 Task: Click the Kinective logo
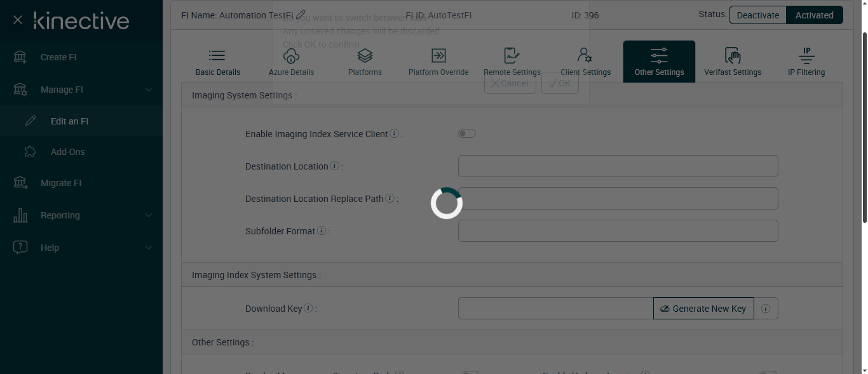coord(81,20)
